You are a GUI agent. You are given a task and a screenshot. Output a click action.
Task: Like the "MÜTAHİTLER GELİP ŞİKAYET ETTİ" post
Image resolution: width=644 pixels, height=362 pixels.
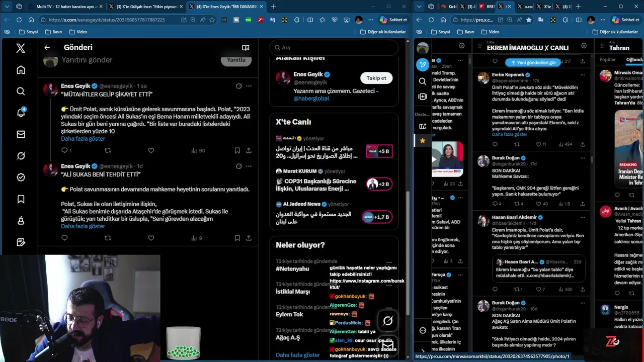pos(151,150)
